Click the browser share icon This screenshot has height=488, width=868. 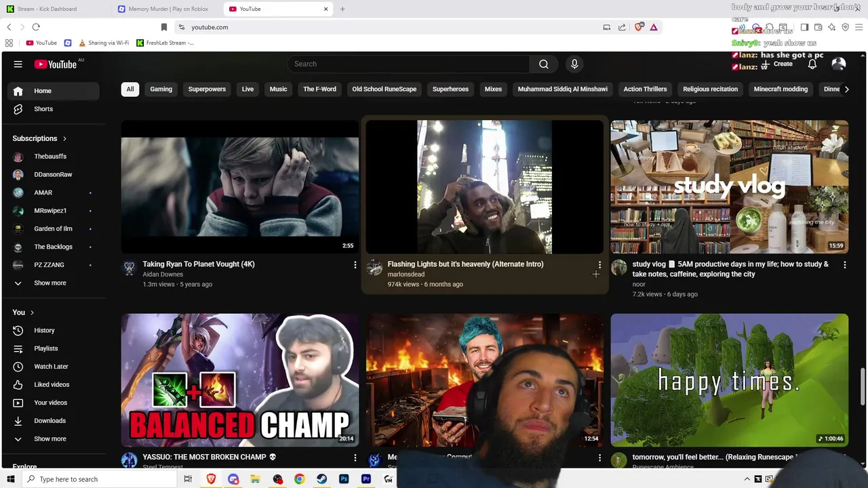[x=622, y=27]
